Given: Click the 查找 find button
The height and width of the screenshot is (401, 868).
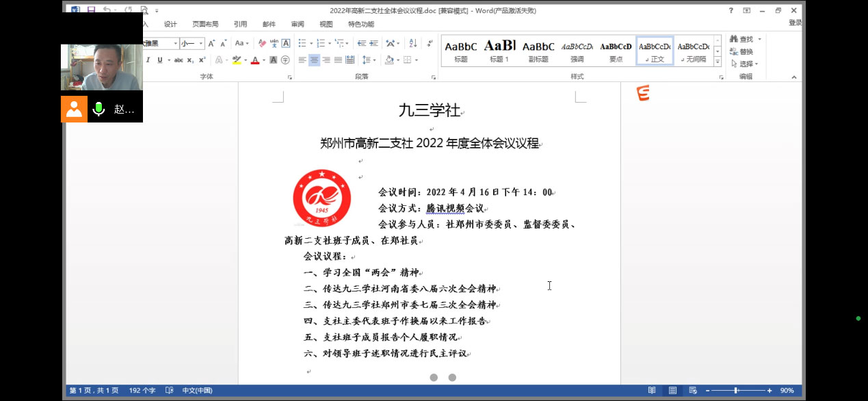Looking at the screenshot, I should [x=745, y=39].
